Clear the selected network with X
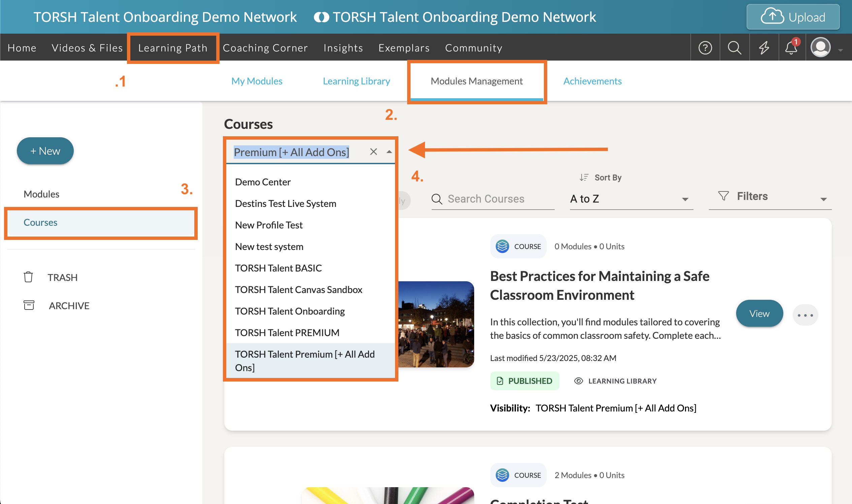852x504 pixels. pos(373,152)
